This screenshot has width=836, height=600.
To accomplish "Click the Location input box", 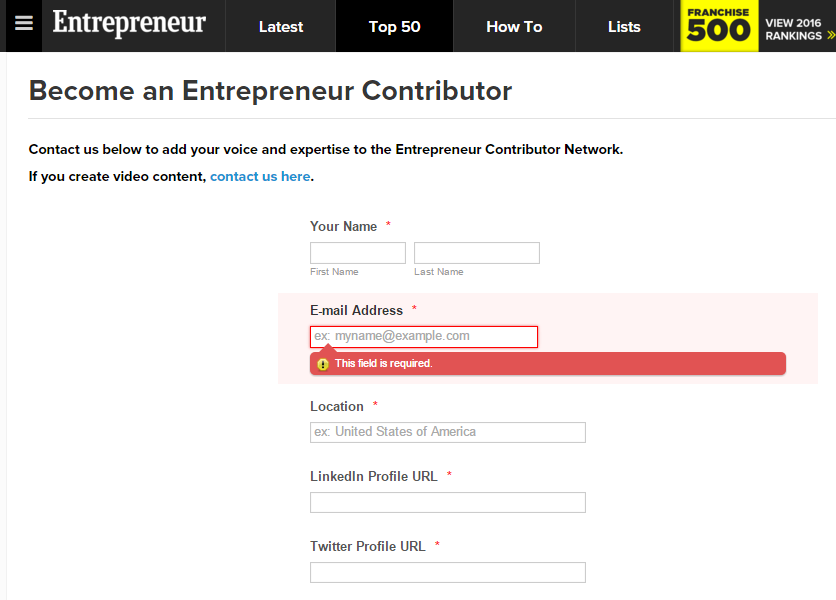I will pyautogui.click(x=448, y=432).
